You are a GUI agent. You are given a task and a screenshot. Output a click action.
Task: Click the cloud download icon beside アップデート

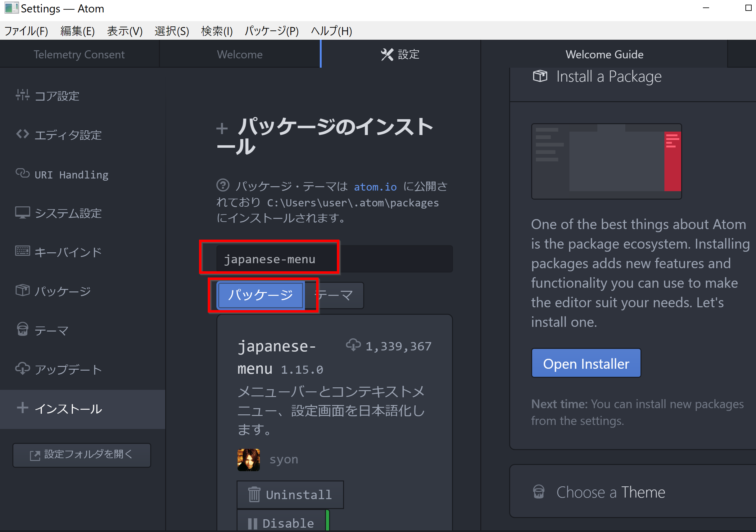22,369
